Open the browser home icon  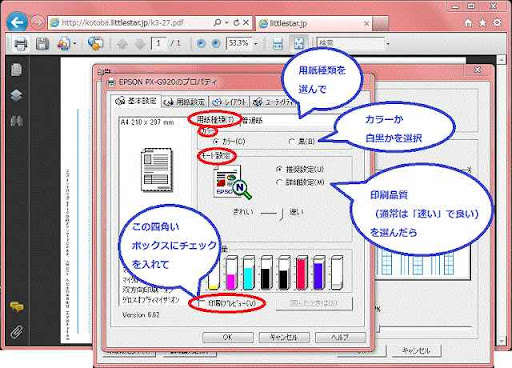468,22
